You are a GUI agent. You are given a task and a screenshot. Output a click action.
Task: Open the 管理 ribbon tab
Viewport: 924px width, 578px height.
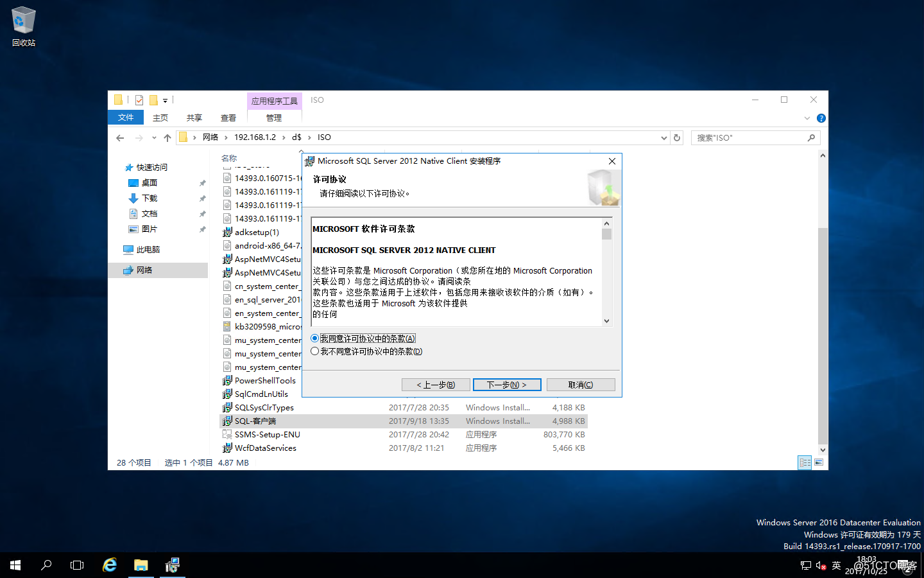click(x=274, y=118)
